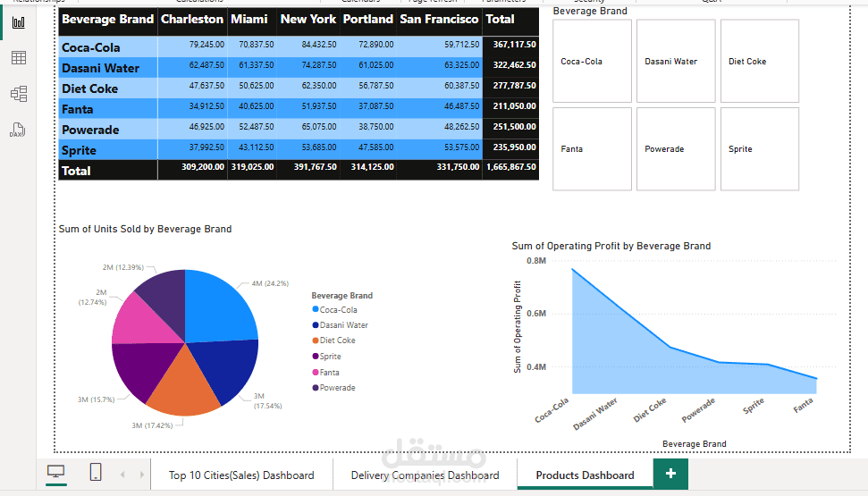
Task: Add new page with plus button
Action: point(670,474)
